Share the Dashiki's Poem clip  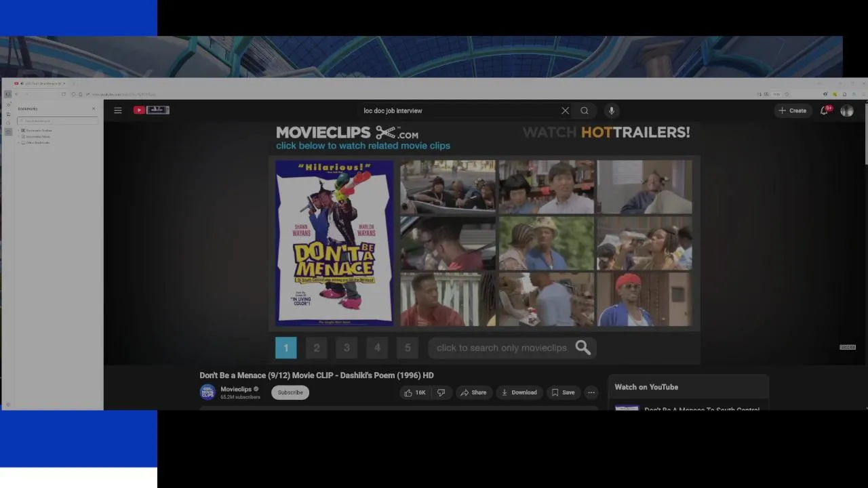pyautogui.click(x=473, y=392)
